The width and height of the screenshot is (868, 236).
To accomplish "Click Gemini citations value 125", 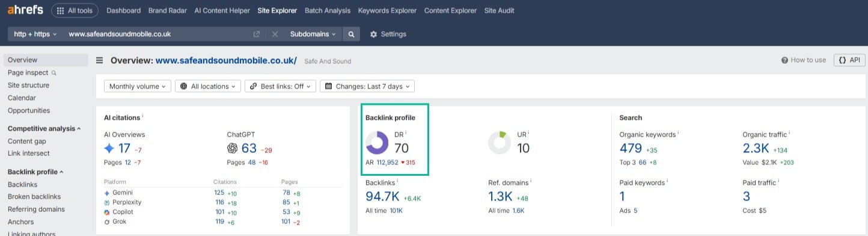I will [219, 193].
